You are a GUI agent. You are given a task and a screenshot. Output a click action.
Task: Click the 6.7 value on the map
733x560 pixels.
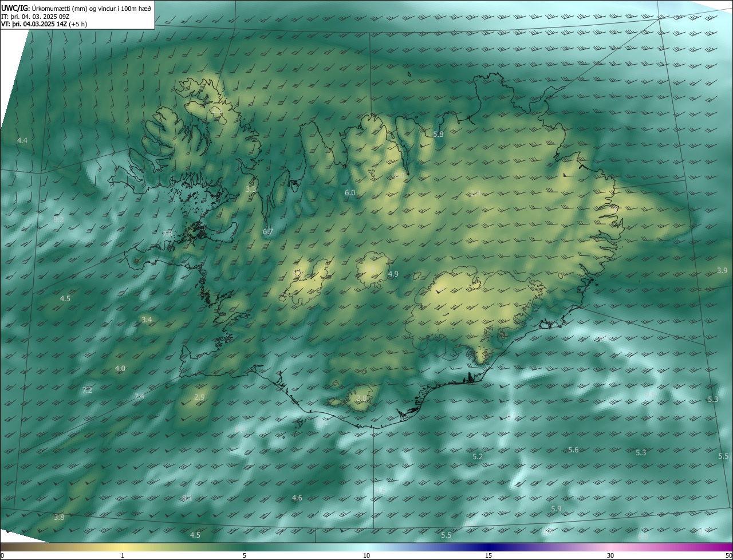[x=268, y=232]
